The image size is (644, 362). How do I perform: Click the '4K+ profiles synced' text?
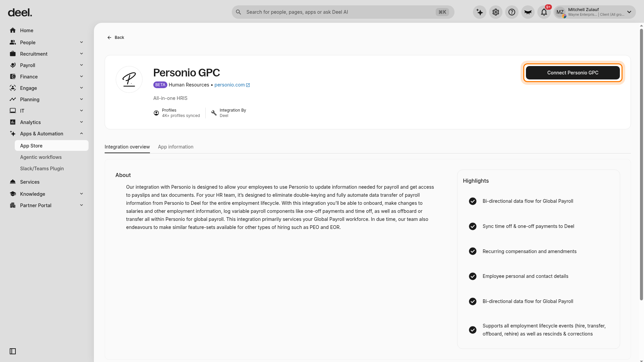point(181,116)
